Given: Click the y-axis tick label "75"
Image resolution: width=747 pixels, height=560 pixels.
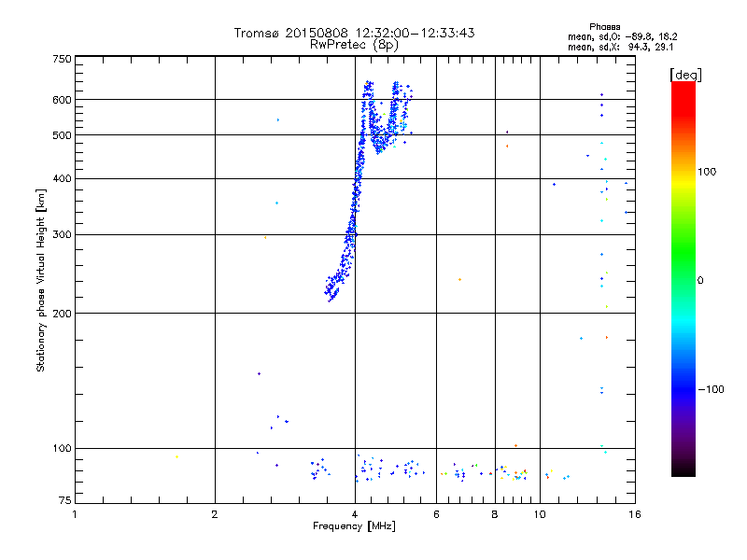Looking at the screenshot, I should point(65,500).
